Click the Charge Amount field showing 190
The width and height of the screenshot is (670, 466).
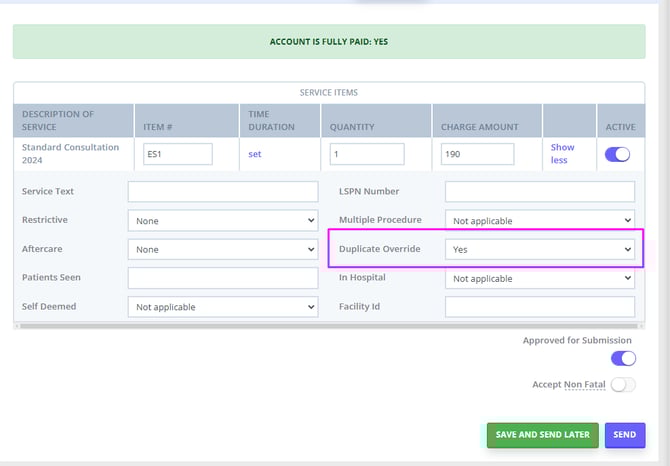(x=477, y=154)
